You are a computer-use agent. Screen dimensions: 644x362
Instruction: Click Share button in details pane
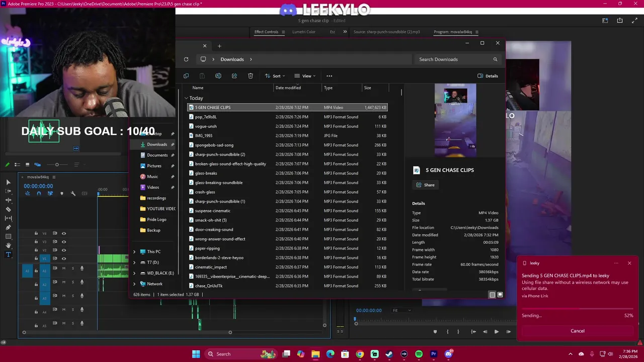coord(426,185)
